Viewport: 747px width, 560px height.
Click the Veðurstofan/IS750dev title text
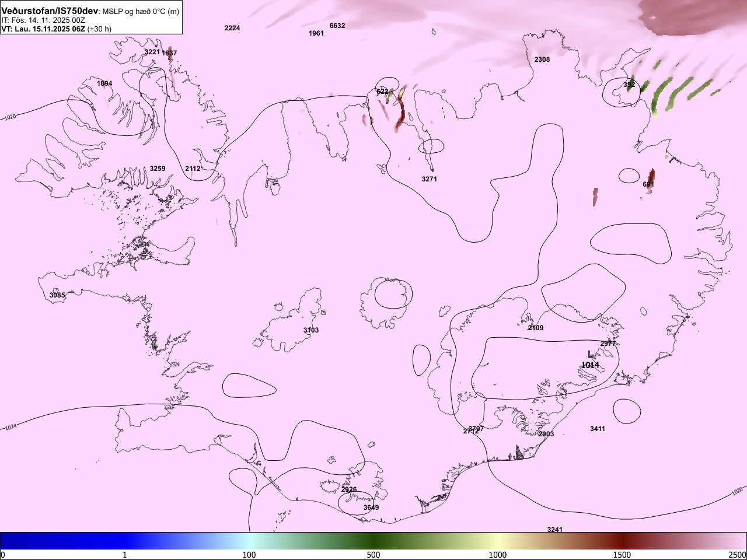click(50, 11)
